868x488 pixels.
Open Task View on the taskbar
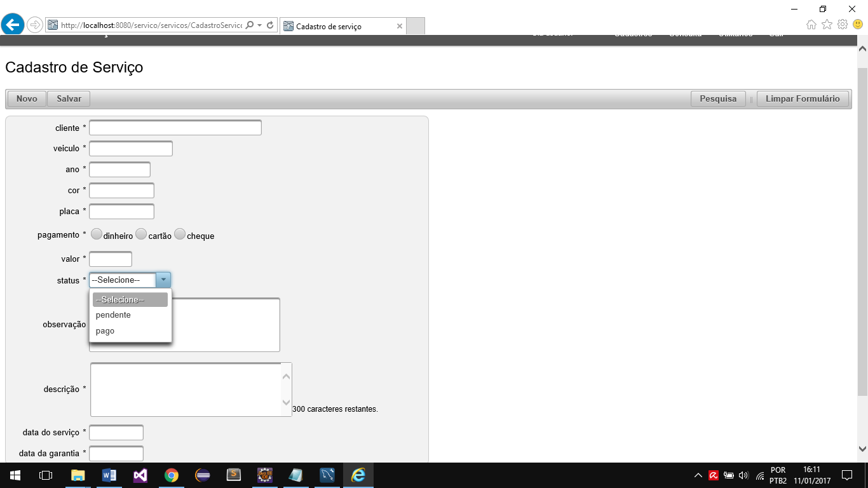coord(45,475)
